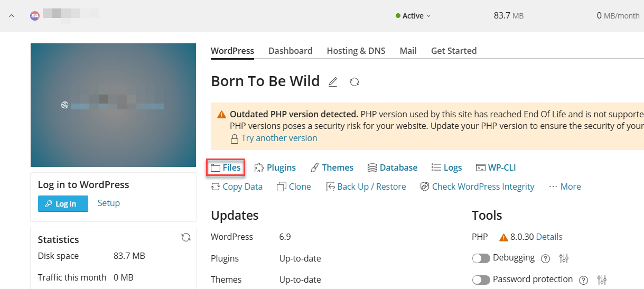
Task: Refresh the Statistics panel
Action: 186,238
